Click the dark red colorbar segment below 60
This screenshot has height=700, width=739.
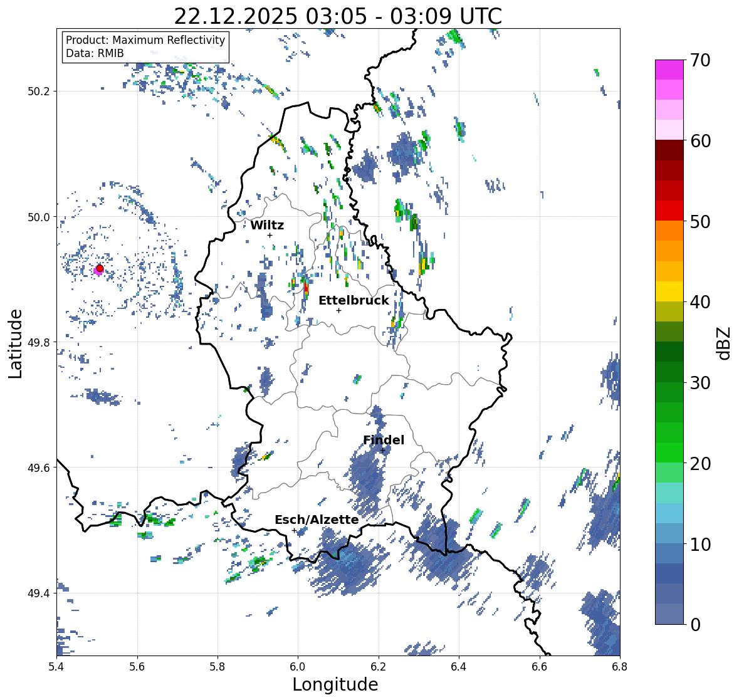(669, 150)
